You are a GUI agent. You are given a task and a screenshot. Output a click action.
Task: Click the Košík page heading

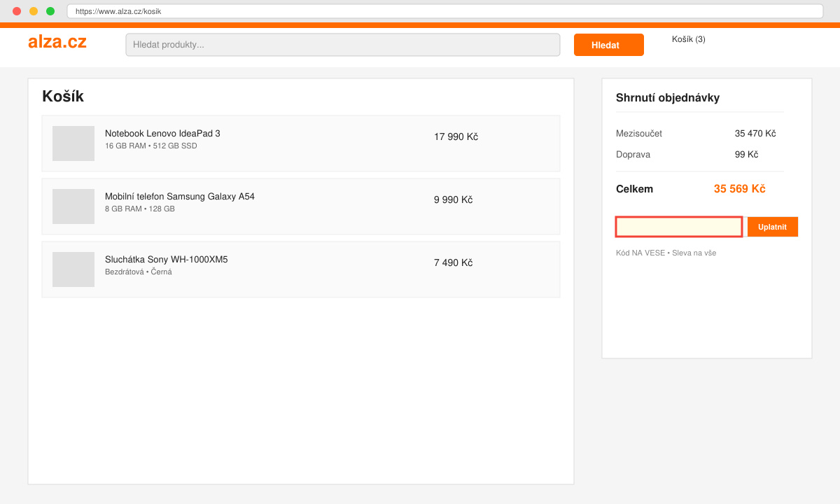tap(63, 97)
